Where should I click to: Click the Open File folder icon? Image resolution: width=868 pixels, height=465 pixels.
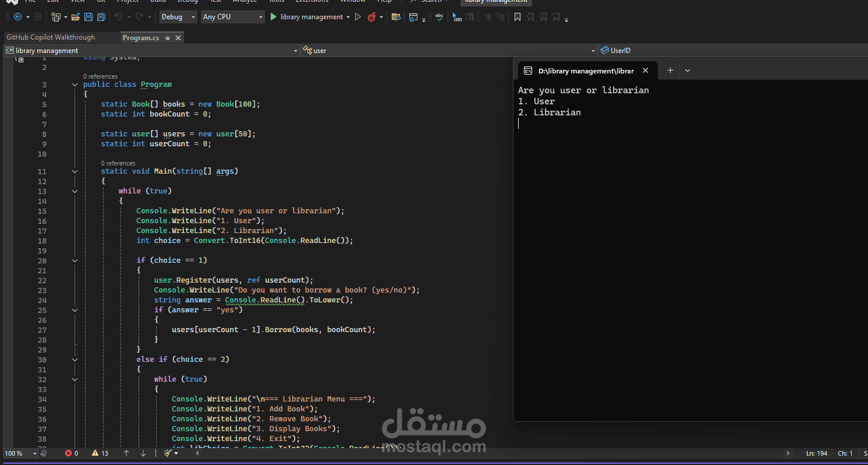[x=76, y=17]
